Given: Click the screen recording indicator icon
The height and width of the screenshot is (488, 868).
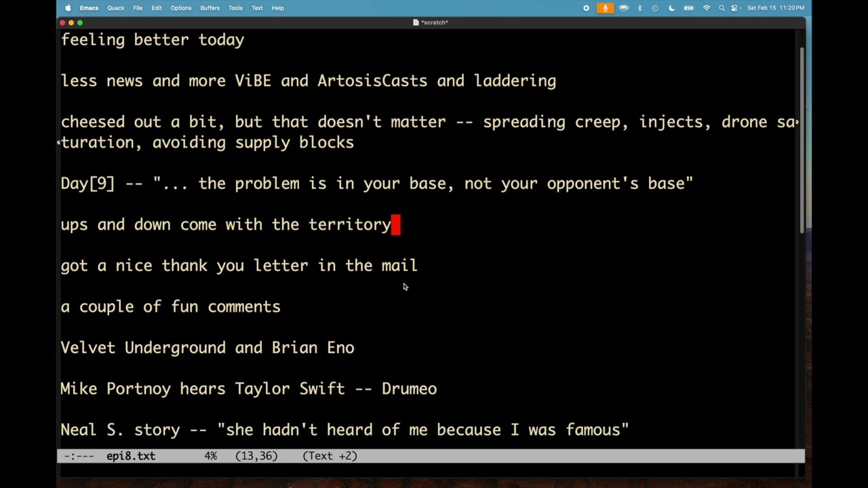Looking at the screenshot, I should tap(587, 8).
